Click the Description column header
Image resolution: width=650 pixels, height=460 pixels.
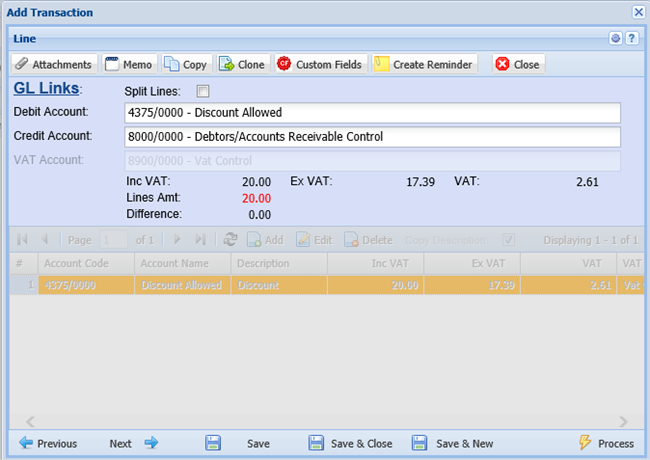pyautogui.click(x=278, y=263)
